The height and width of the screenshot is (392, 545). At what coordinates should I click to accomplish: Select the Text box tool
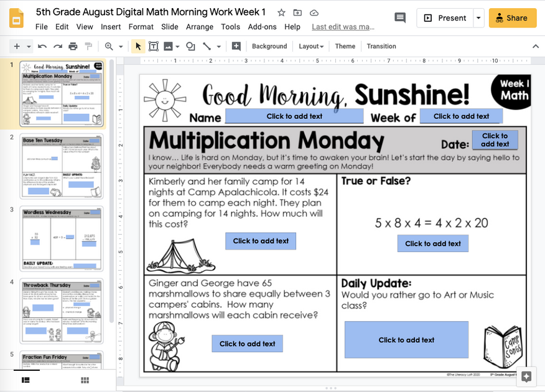point(153,46)
